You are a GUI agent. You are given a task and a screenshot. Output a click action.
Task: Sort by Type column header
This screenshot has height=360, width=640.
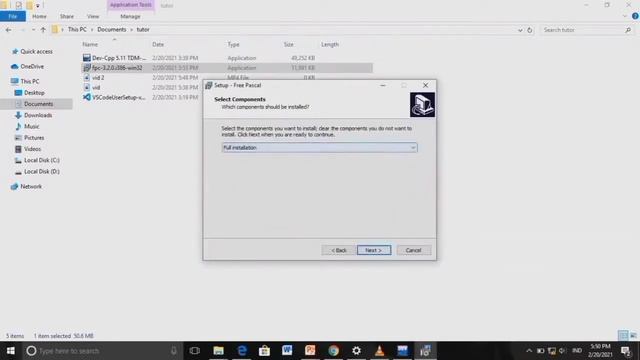click(233, 44)
